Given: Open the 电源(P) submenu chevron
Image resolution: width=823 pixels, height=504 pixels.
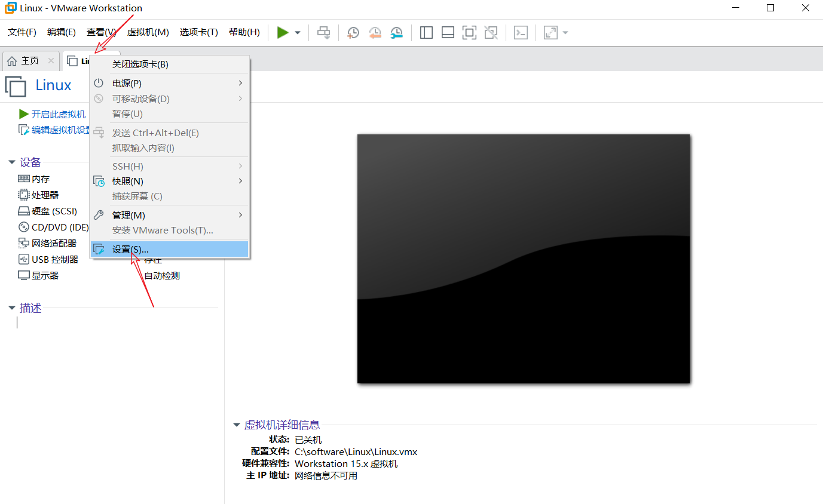Looking at the screenshot, I should point(241,83).
